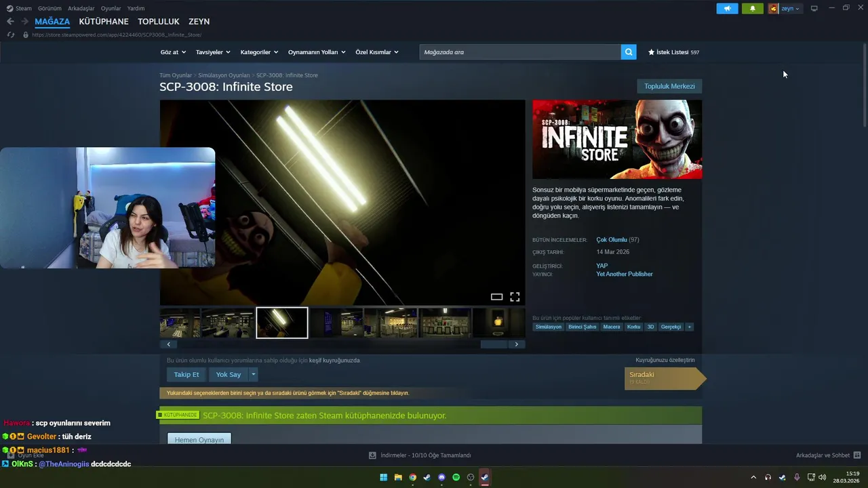
Task: Select the Korku tag
Action: tap(634, 327)
